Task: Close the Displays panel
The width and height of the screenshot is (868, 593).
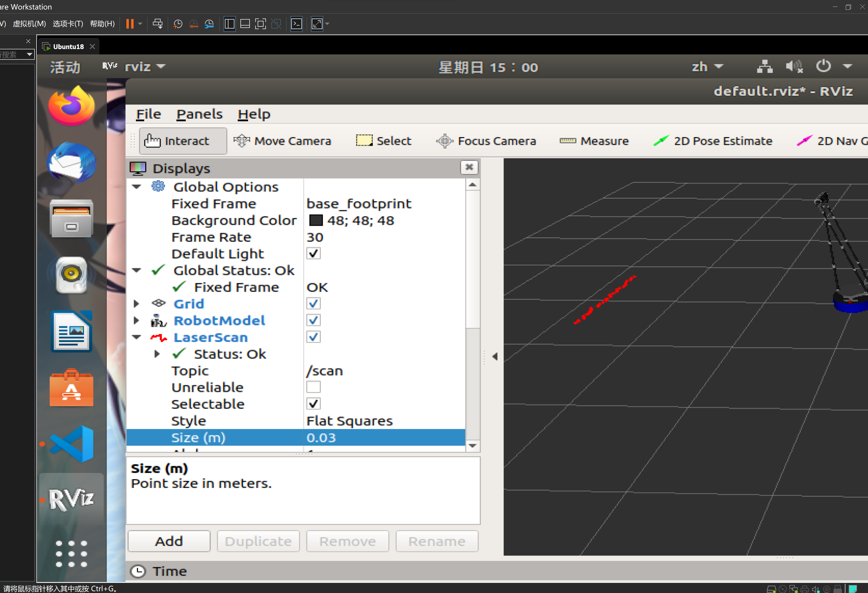Action: [469, 167]
